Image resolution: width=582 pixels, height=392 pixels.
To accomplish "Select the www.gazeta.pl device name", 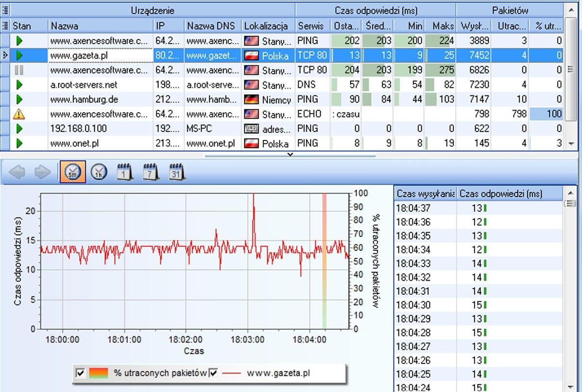I will point(79,56).
